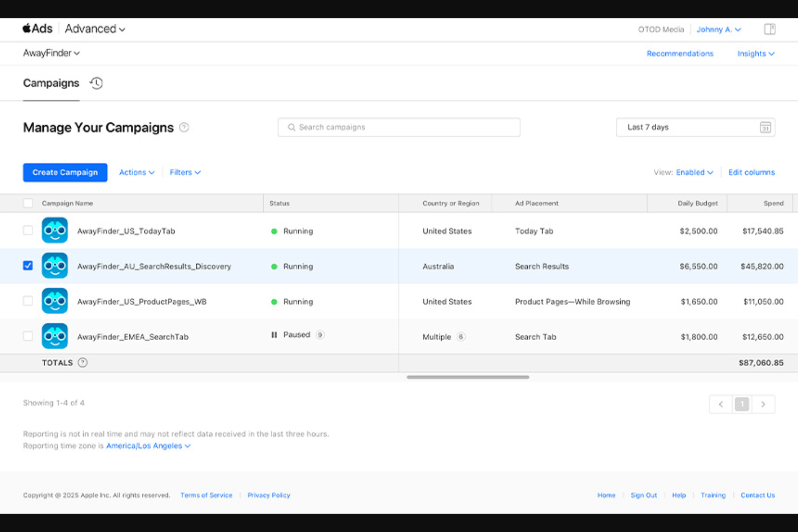Click the AwayFinder_US_TodayTab app icon

(55, 231)
